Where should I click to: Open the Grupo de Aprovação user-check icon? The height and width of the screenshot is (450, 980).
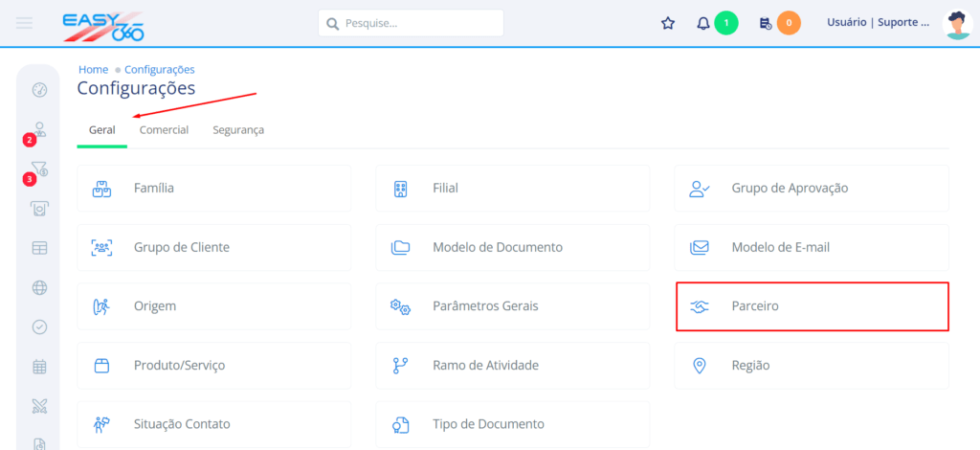click(x=700, y=188)
